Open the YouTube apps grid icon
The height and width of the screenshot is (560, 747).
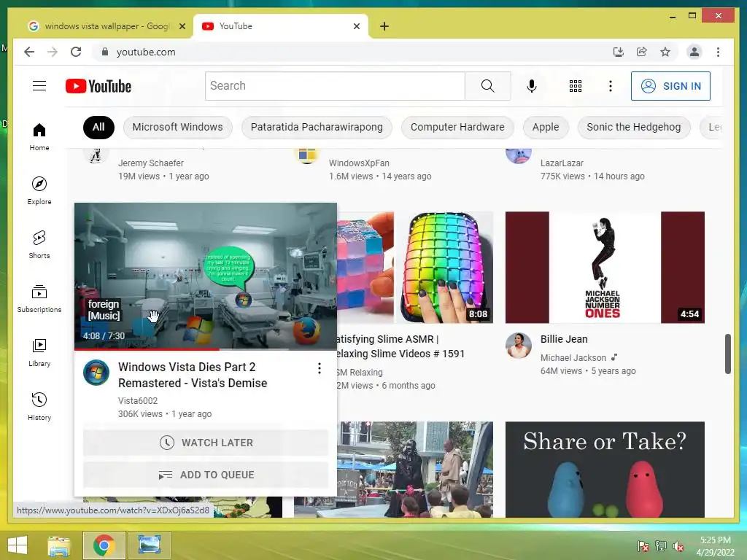[576, 86]
